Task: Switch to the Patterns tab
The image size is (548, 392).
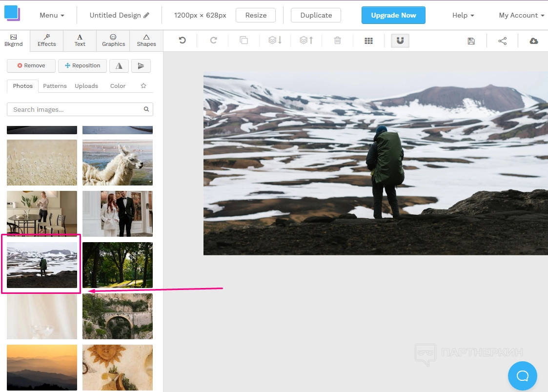Action: tap(55, 86)
